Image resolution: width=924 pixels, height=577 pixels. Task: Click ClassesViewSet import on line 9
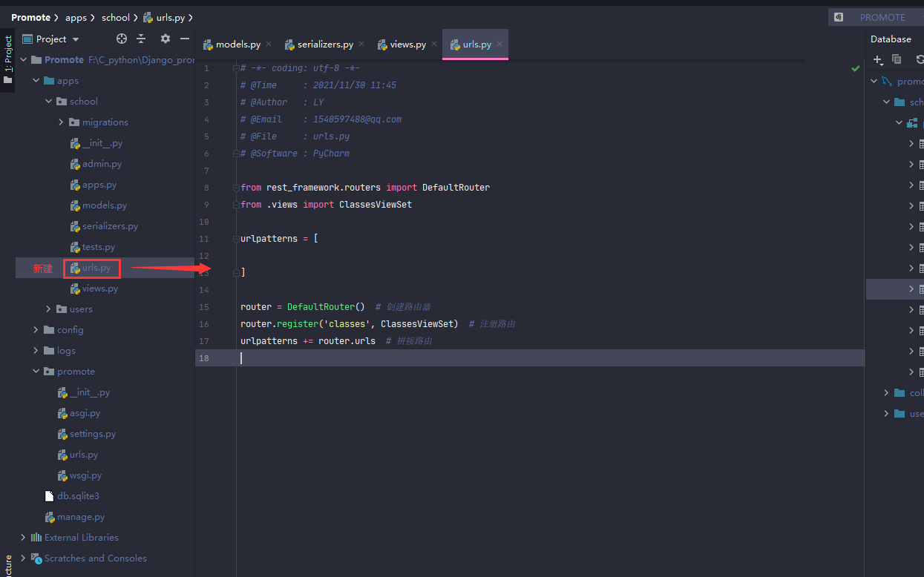376,205
